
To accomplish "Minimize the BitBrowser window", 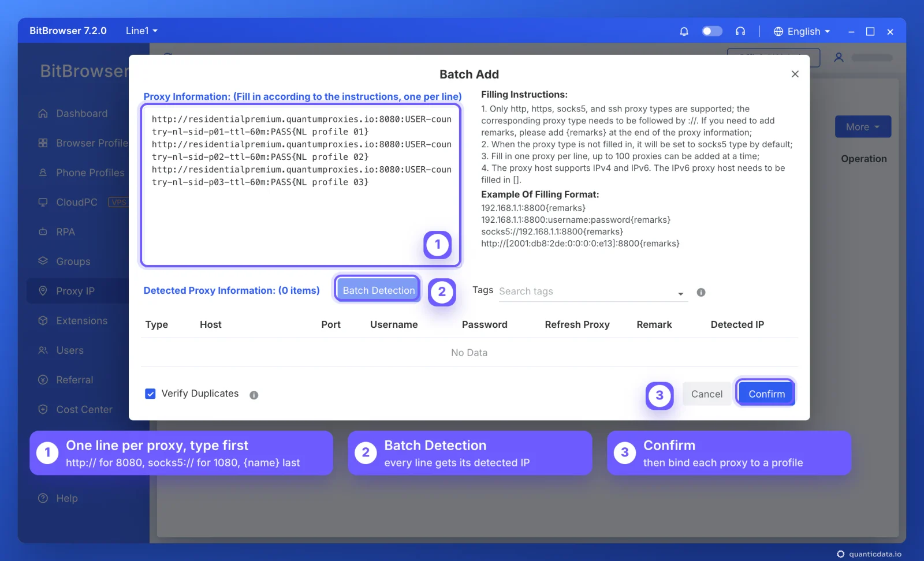I will point(851,32).
